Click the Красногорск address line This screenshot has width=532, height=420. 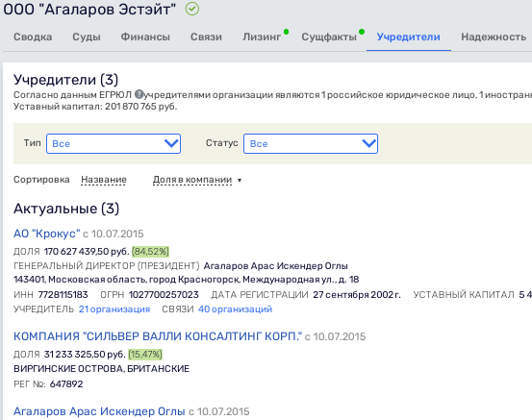point(187,280)
